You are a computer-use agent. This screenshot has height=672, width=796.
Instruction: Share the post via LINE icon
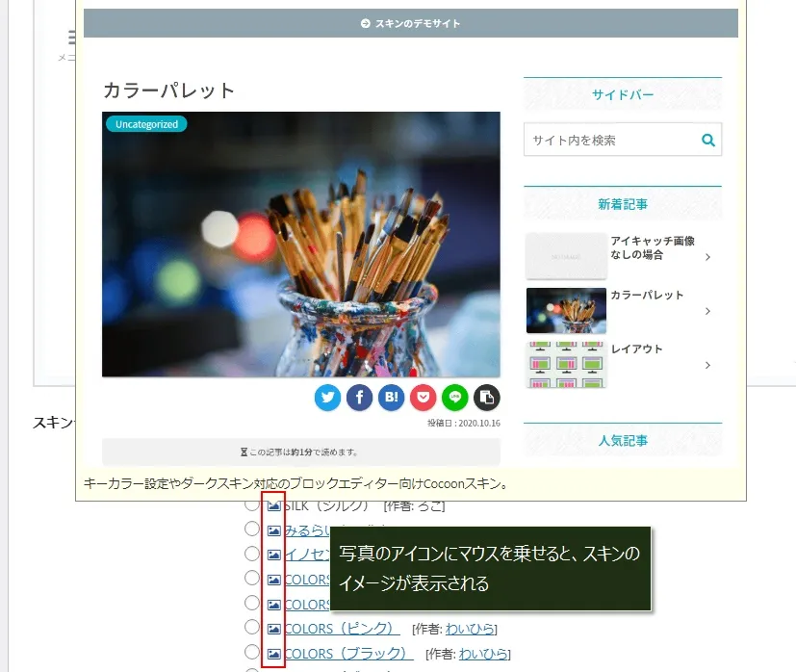454,397
